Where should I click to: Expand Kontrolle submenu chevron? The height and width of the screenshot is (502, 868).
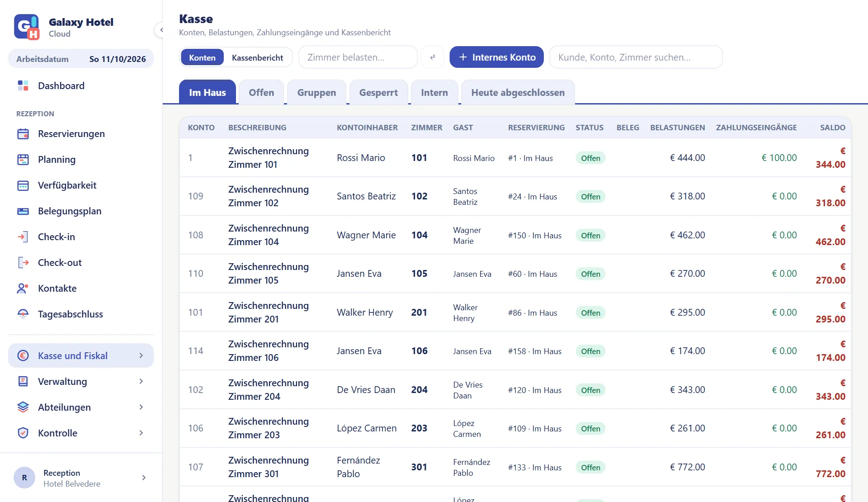tap(141, 433)
